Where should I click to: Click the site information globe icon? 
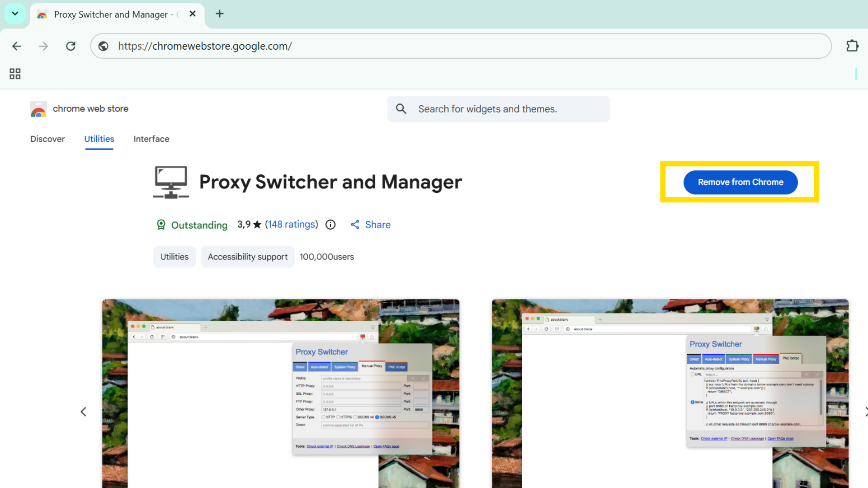point(104,46)
